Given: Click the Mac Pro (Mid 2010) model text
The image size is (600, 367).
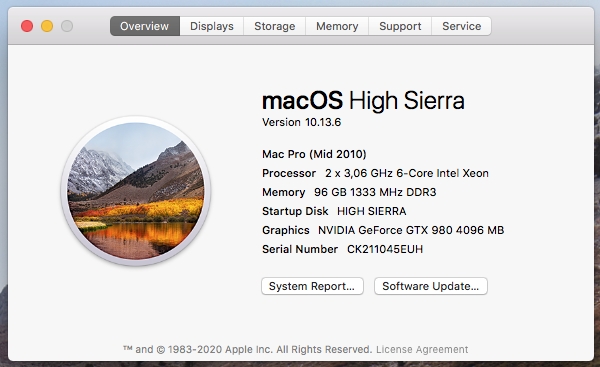Looking at the screenshot, I should click(314, 154).
